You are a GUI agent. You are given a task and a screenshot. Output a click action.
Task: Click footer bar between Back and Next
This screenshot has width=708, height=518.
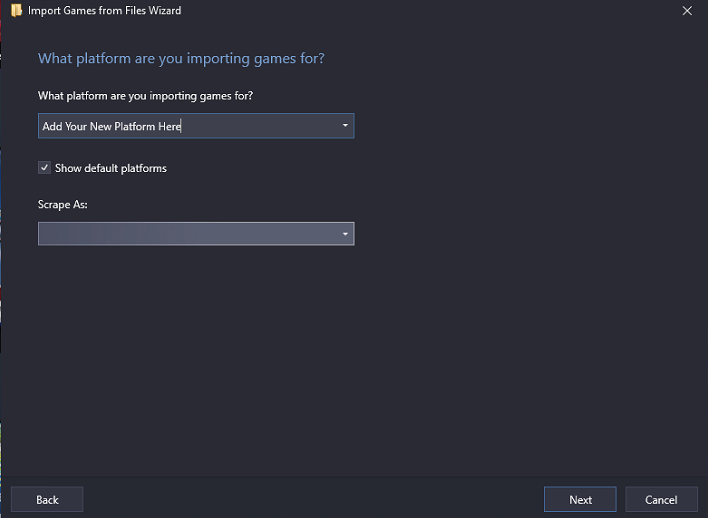click(x=313, y=499)
